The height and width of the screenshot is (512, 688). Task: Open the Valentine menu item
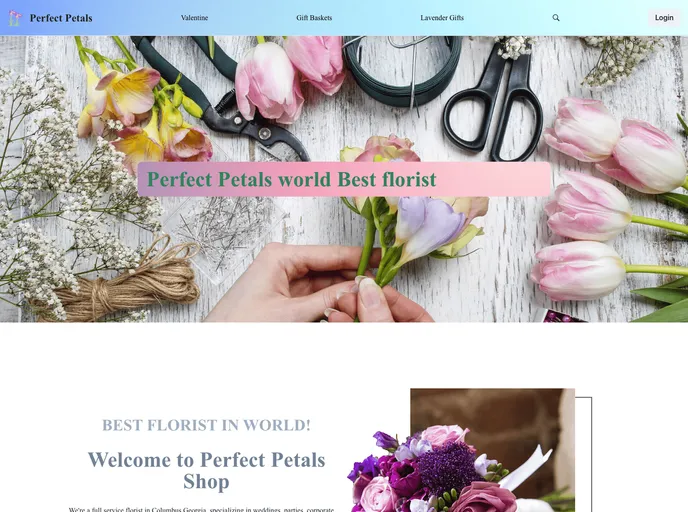(194, 18)
